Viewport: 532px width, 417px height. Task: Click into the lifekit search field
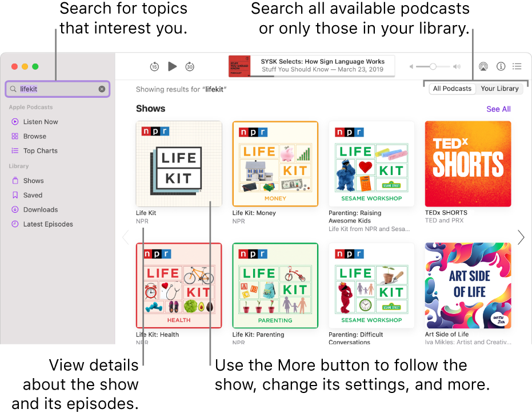(x=58, y=89)
